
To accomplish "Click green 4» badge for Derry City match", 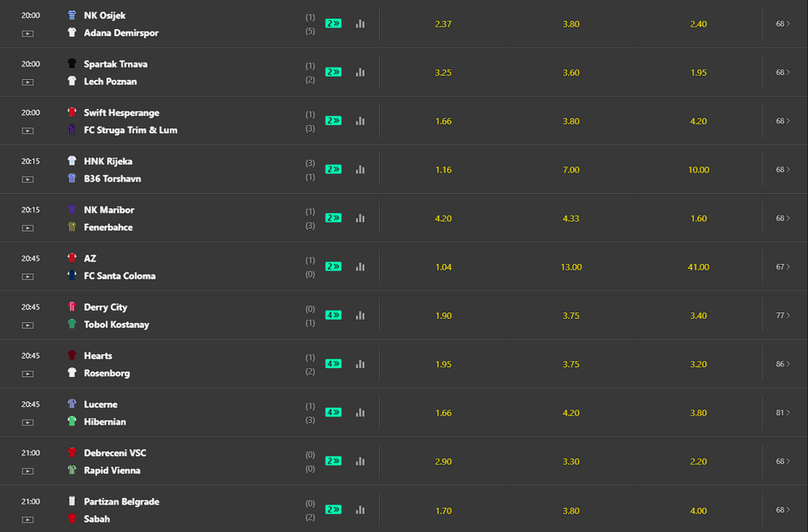I will (334, 315).
